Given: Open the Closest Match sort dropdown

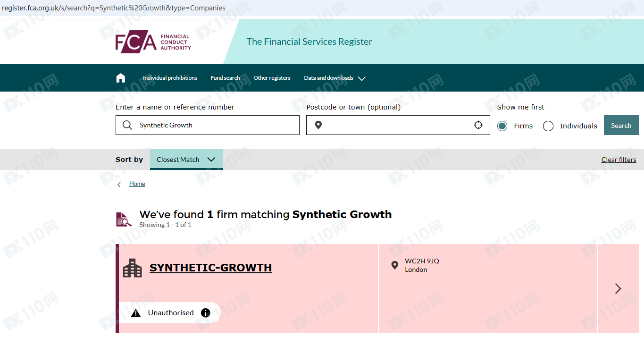Looking at the screenshot, I should (x=186, y=160).
